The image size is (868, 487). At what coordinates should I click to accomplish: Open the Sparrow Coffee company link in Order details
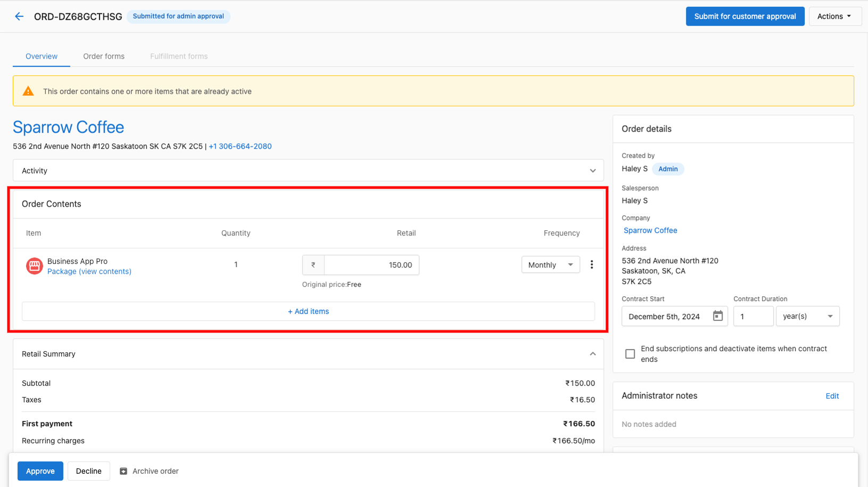pyautogui.click(x=650, y=231)
